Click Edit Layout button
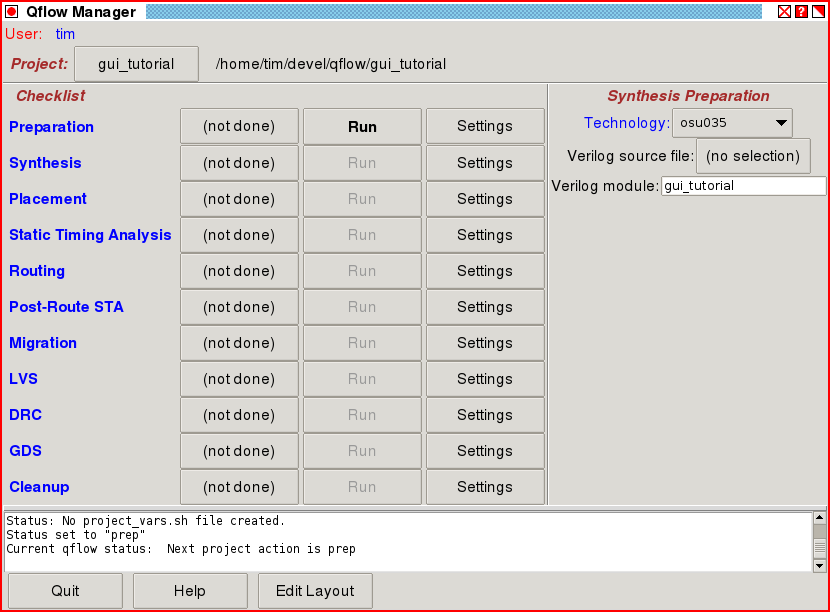The width and height of the screenshot is (830, 612). click(315, 591)
